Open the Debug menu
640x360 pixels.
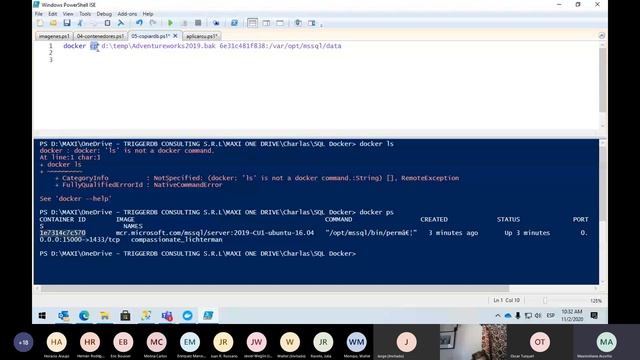coord(104,14)
